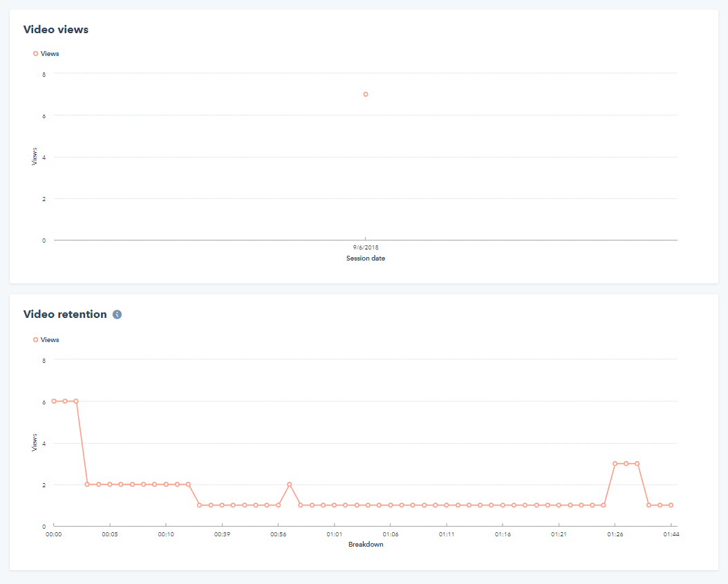Click the "01:26" axis label
The image size is (728, 584).
click(615, 534)
